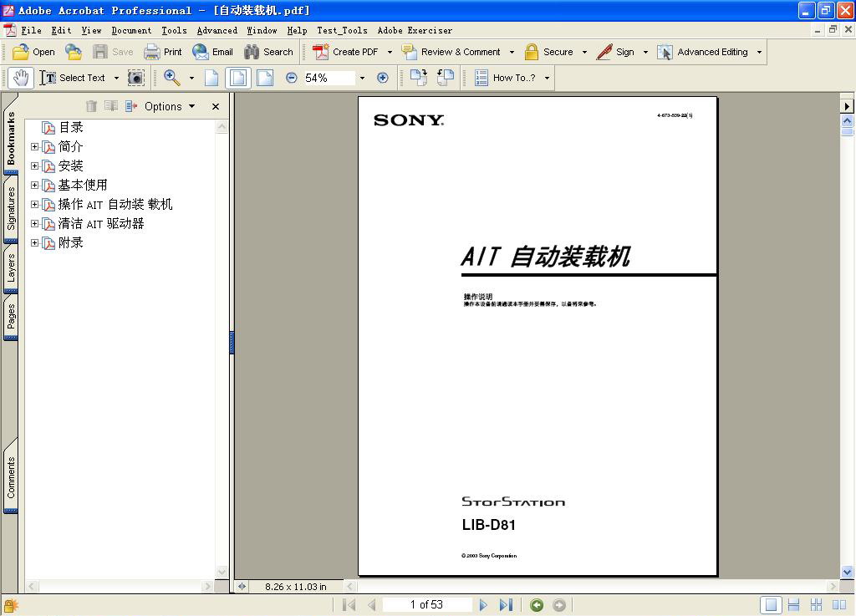The height and width of the screenshot is (616, 856).
Task: Delete selected bookmark with trash icon
Action: 91,106
